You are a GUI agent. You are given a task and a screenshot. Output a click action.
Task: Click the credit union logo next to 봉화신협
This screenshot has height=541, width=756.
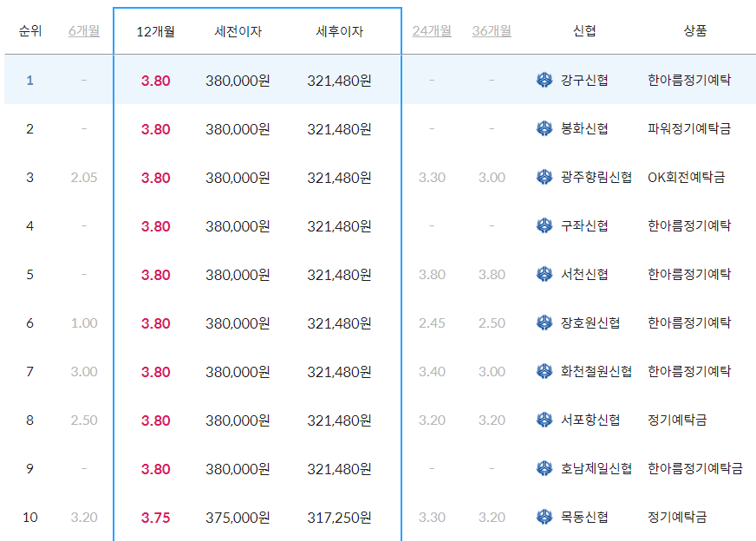[x=544, y=128]
